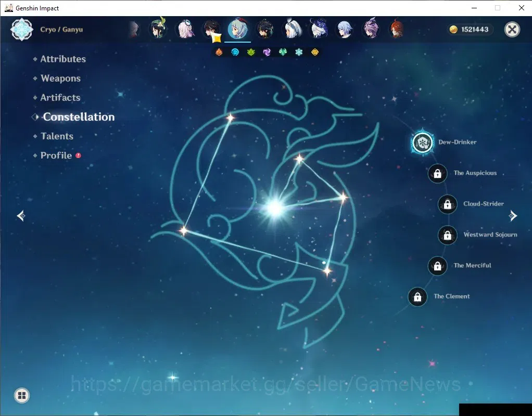Select dark-haired character portrait with yellow marker
532x416 pixels.
pyautogui.click(x=212, y=30)
